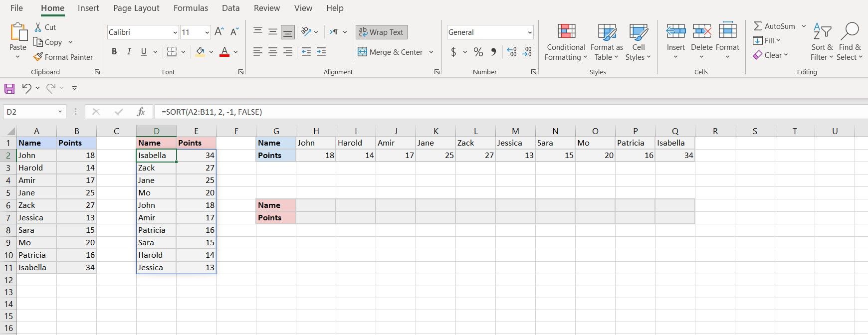Click the Align Right icon
The image size is (868, 335).
coord(288,52)
